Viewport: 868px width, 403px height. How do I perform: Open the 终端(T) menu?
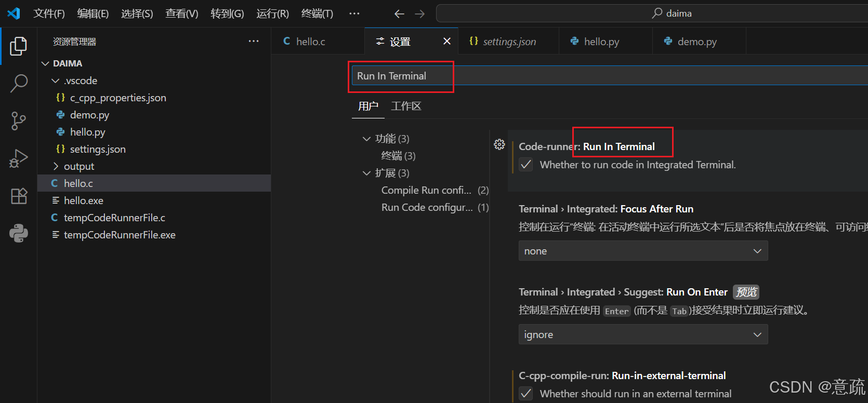point(317,14)
